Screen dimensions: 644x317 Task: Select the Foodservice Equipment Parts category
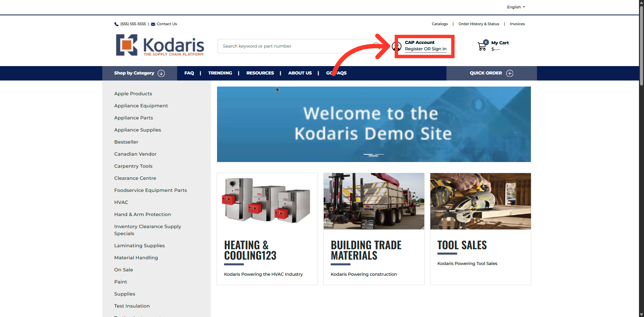(x=151, y=190)
